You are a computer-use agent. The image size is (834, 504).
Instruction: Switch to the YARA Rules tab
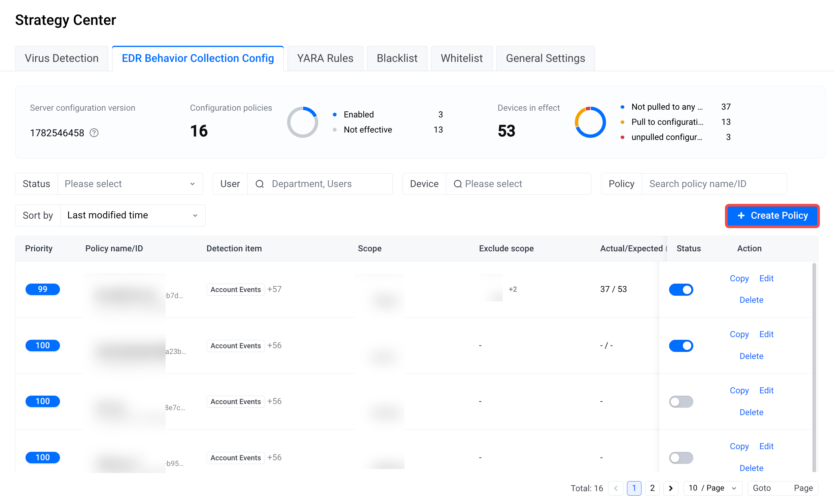tap(325, 59)
